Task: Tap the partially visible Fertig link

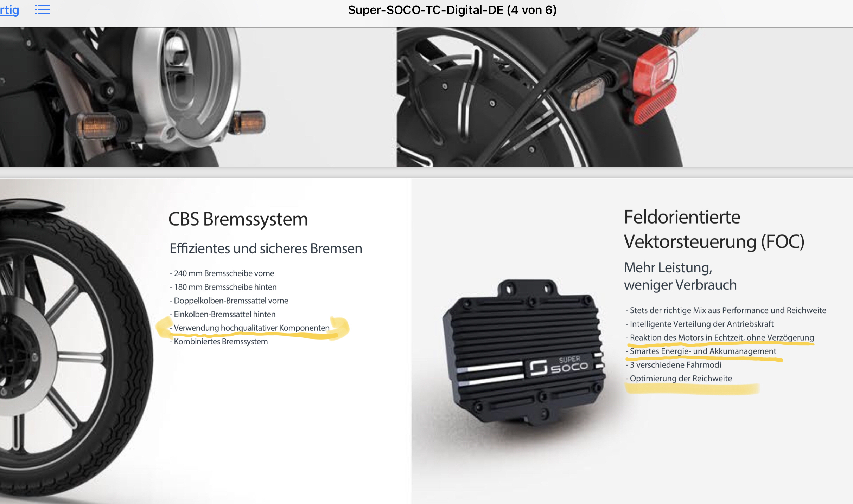Action: tap(9, 10)
